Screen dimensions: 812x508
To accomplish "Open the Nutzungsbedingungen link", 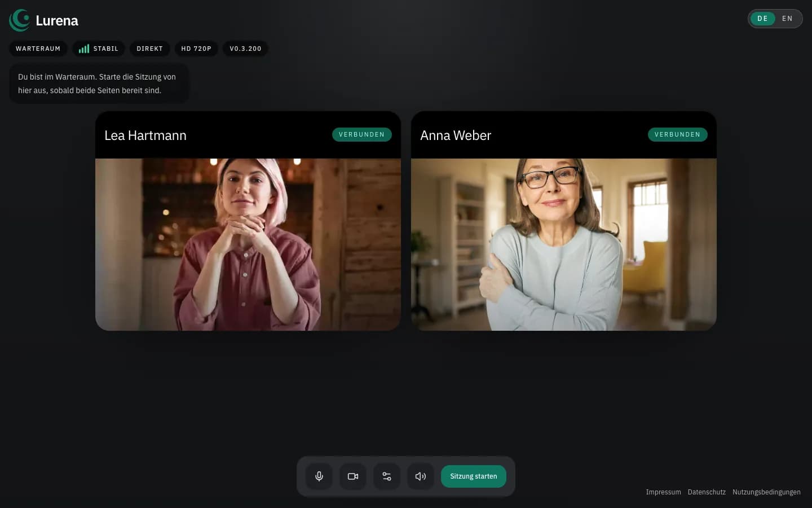I will (766, 492).
